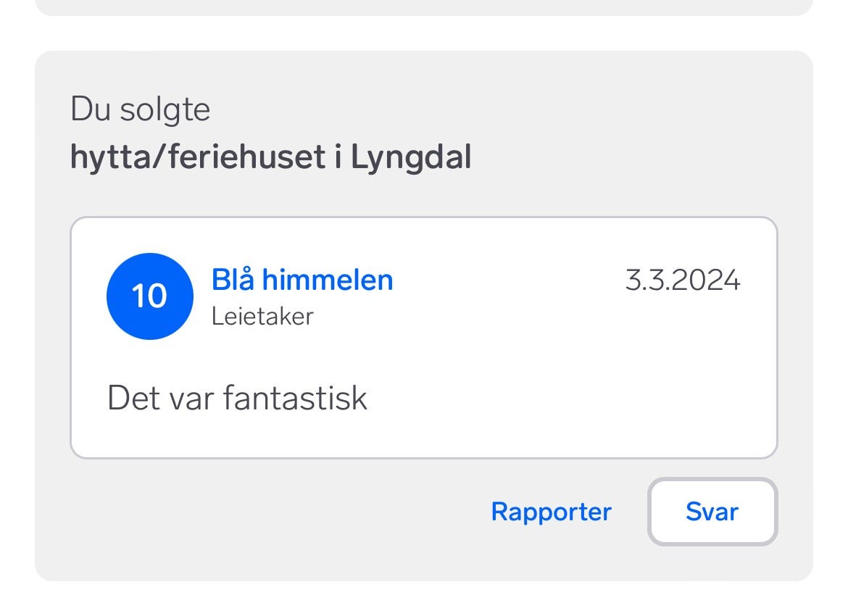The height and width of the screenshot is (616, 848).
Task: Click the word hytta/feriehuset in the heading
Action: 197,157
